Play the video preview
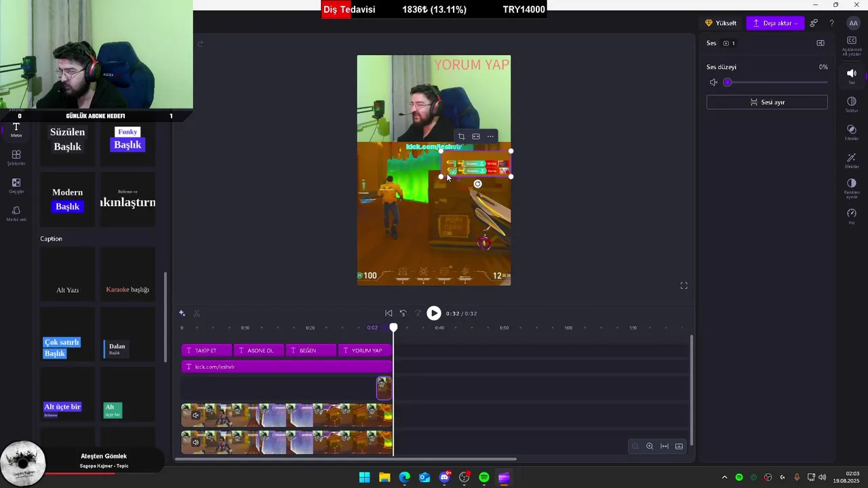The image size is (868, 488). click(434, 313)
